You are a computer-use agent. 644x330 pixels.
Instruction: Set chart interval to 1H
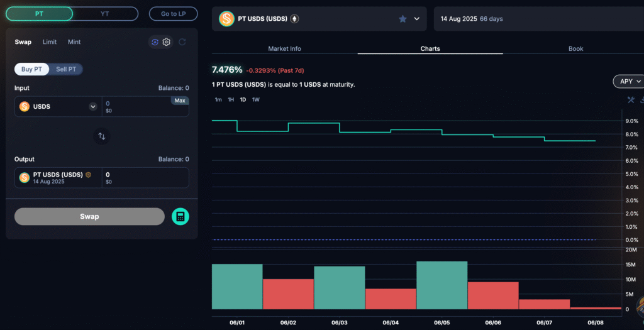click(231, 100)
